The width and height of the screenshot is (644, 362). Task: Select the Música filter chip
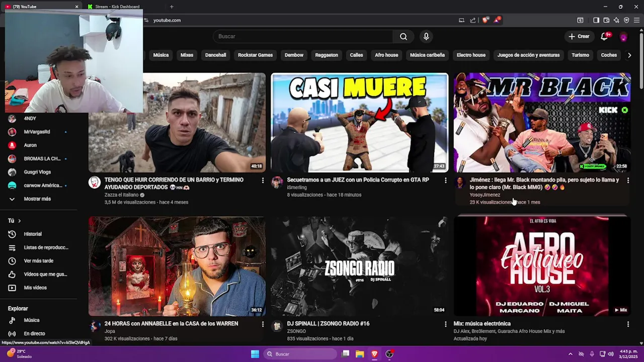point(161,55)
